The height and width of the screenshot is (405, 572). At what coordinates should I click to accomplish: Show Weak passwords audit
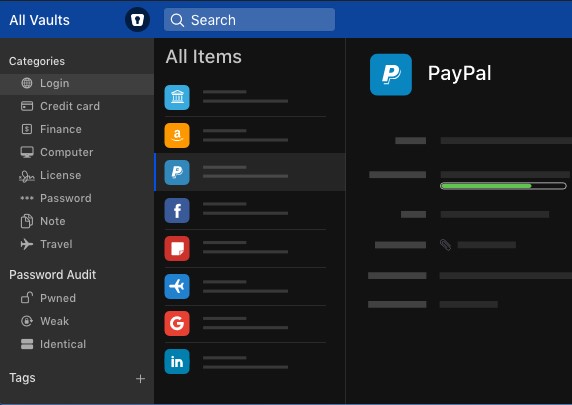point(77,321)
